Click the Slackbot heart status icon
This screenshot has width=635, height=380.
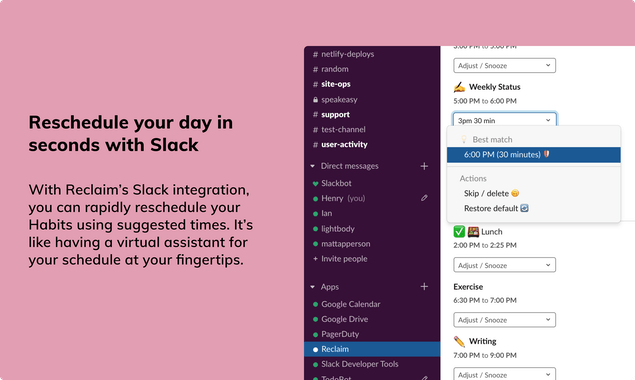click(x=315, y=183)
